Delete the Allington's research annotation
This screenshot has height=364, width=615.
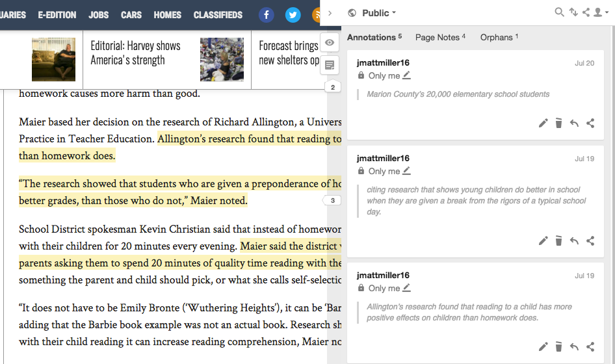point(558,346)
